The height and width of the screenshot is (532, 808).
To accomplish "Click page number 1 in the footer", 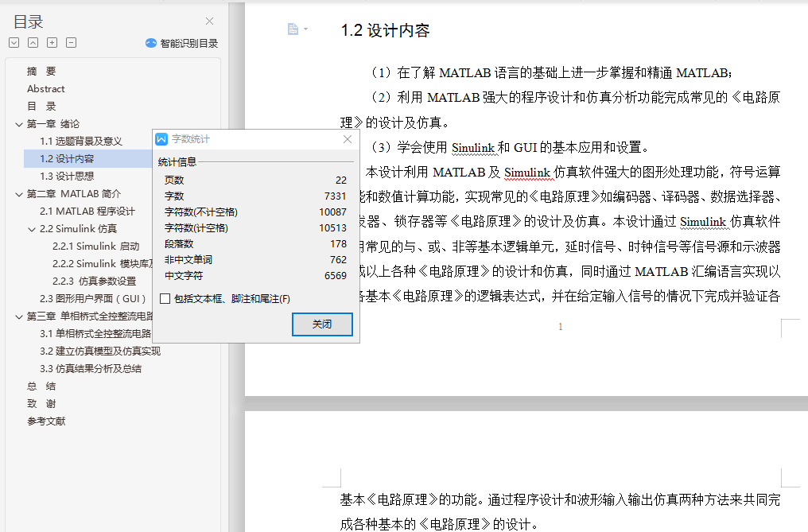I will pos(561,327).
